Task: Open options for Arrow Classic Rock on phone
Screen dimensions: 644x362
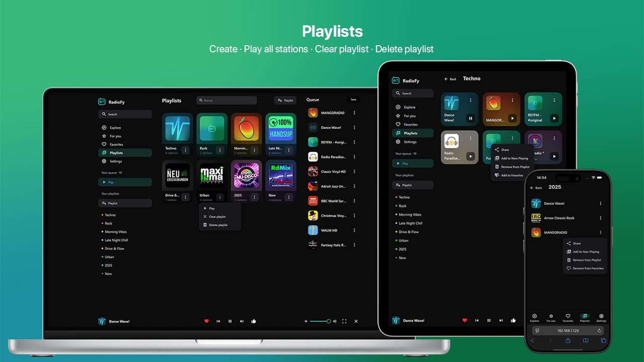Action: 600,218
